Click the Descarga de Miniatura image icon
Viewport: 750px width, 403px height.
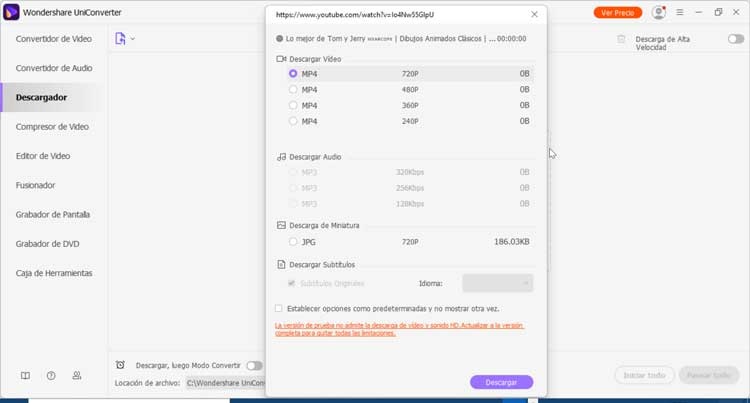281,225
